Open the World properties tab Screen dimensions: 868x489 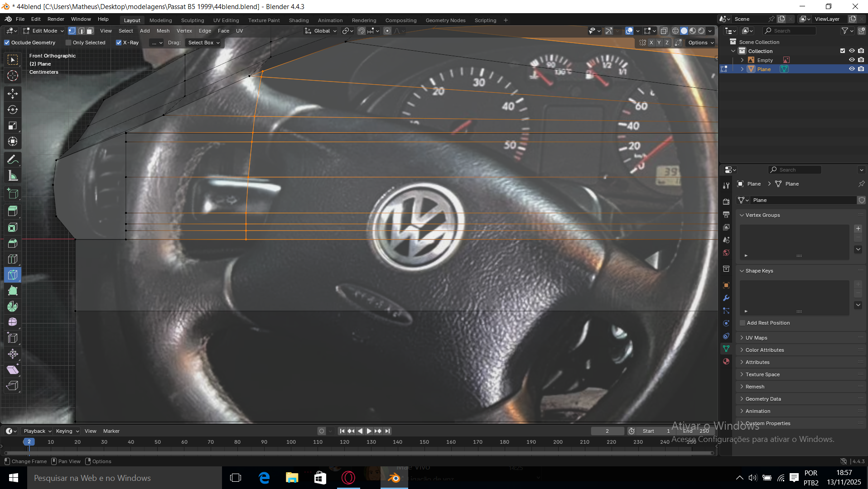click(726, 253)
